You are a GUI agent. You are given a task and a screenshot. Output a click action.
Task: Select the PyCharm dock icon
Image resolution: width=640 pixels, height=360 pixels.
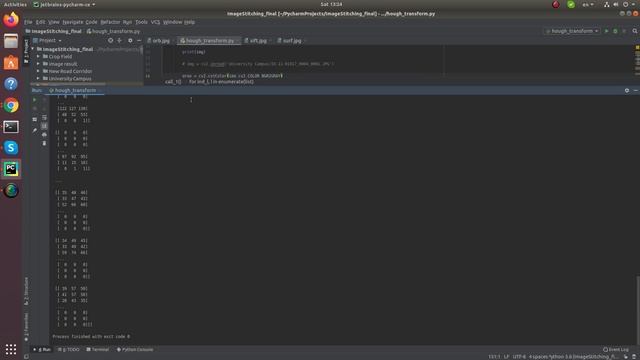point(11,169)
